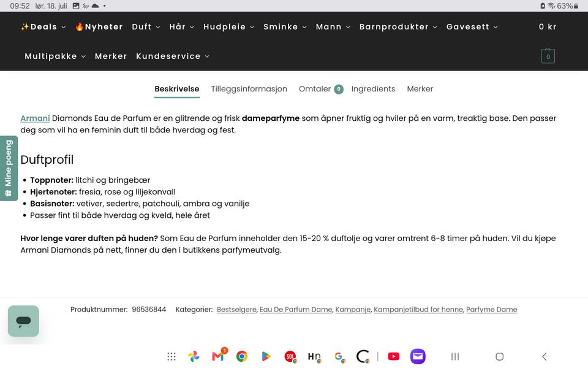This screenshot has height=368, width=588.
Task: Tap the recent apps navigation button
Action: click(455, 356)
